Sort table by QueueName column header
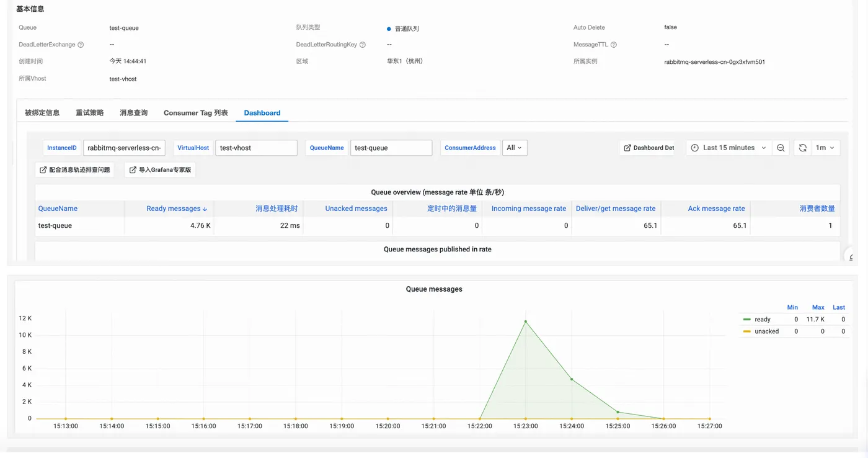Screen dimensions: 868x458 58,209
